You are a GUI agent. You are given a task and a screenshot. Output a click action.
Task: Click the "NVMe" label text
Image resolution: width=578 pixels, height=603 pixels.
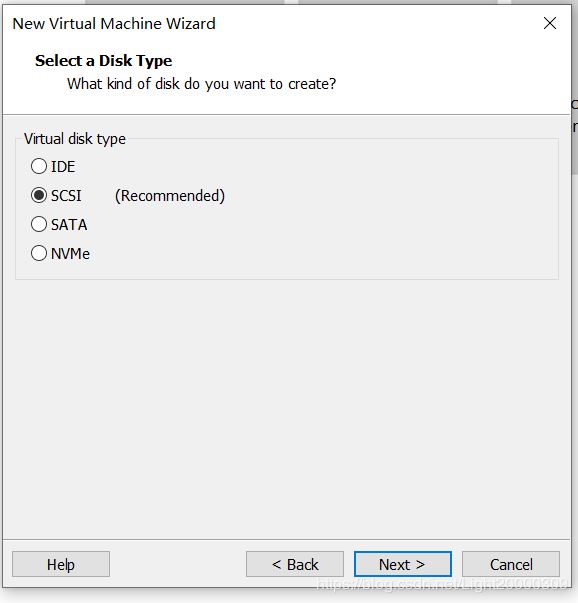(70, 254)
